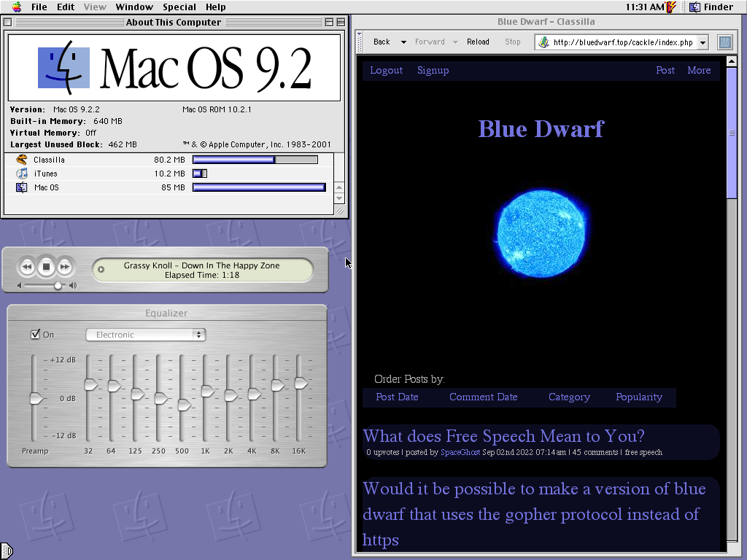
Task: Open the URL history dropdown arrow
Action: [703, 42]
